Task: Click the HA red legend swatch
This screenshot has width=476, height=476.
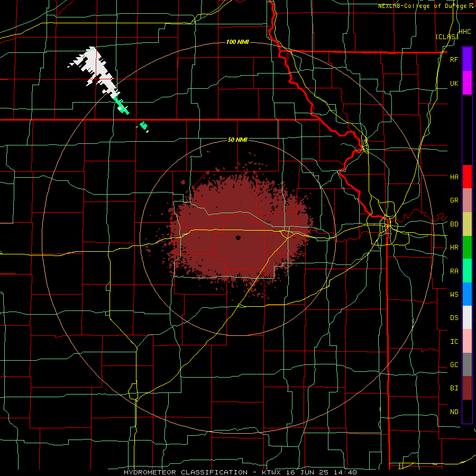Action: click(467, 177)
